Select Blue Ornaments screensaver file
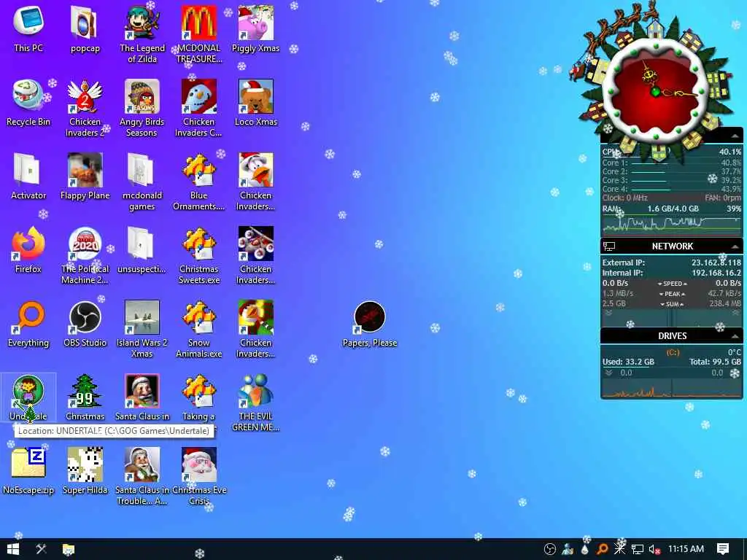The image size is (747, 560). coord(198,182)
